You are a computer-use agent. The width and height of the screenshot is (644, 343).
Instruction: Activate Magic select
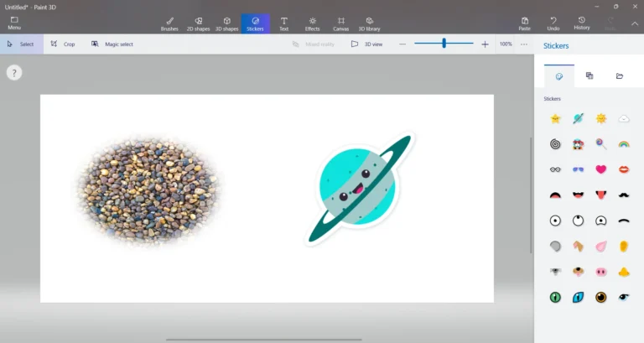(x=112, y=44)
